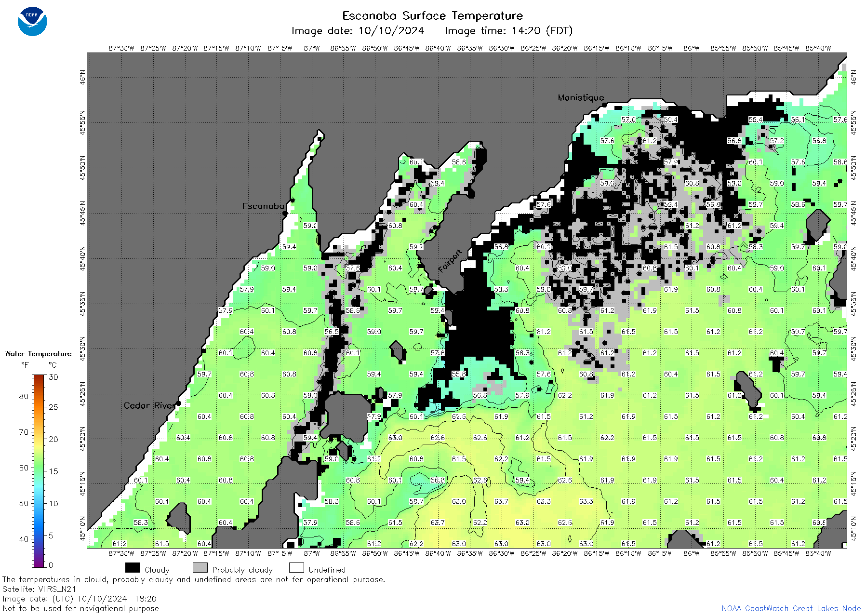This screenshot has width=866, height=616.
Task: Click the 'Water Temperature' legend heading
Action: tap(38, 354)
